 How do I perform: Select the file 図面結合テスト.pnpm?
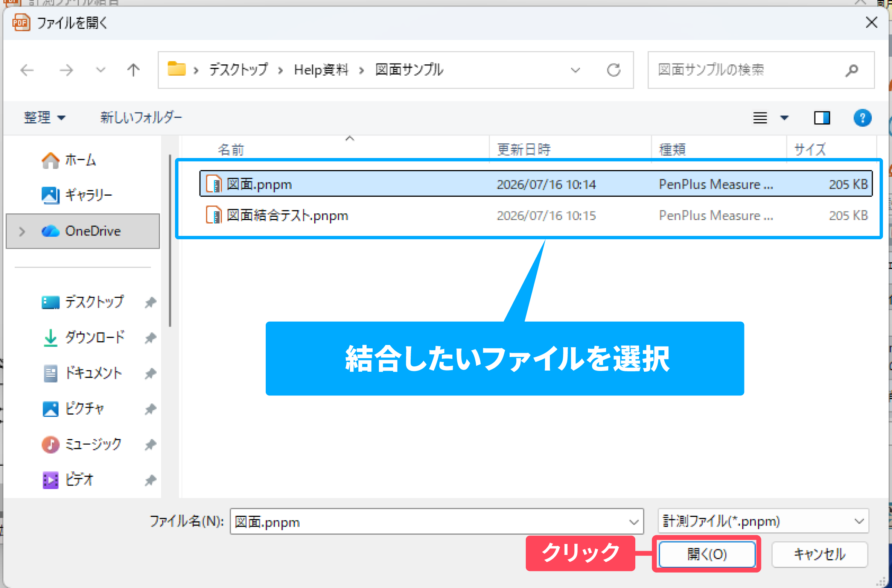point(536,216)
